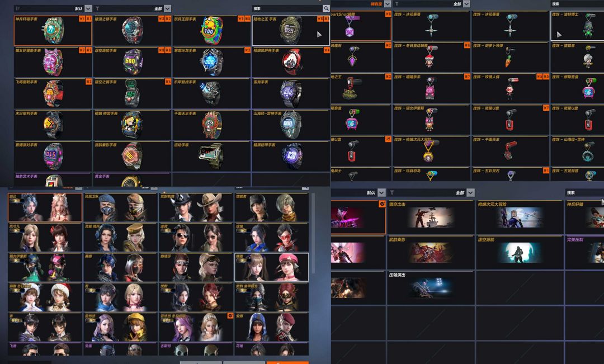Select the purple 600 watch item
This screenshot has height=364, width=604.
coord(132,62)
